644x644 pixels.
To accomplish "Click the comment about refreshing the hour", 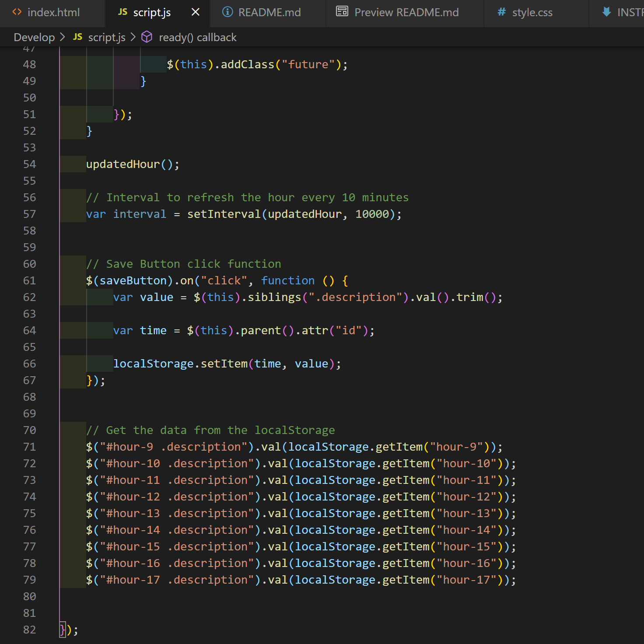I will [247, 197].
